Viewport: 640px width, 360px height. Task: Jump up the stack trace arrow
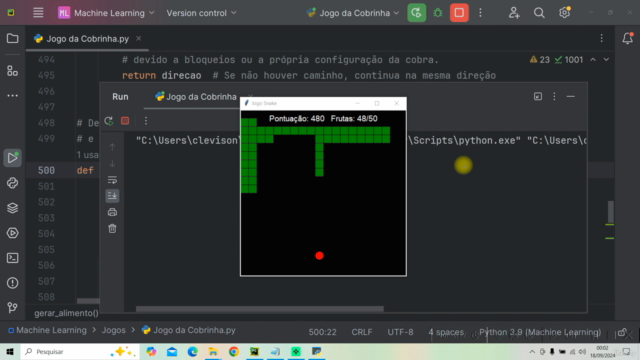pyautogui.click(x=112, y=147)
